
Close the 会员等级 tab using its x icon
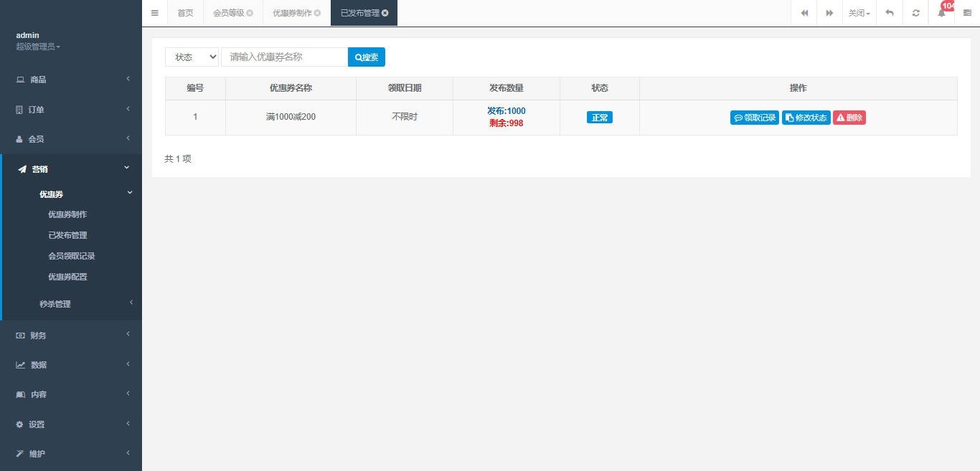(x=250, y=13)
